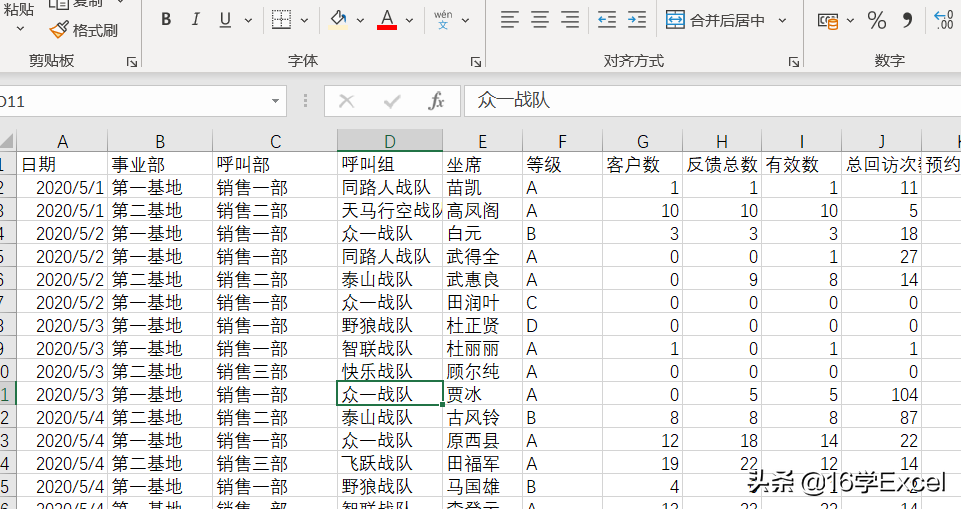
Task: Apply fill color bucket
Action: click(x=338, y=20)
